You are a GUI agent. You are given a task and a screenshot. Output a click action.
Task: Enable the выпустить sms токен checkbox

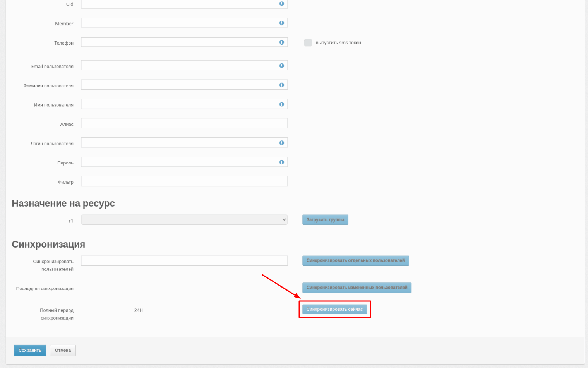click(x=308, y=43)
